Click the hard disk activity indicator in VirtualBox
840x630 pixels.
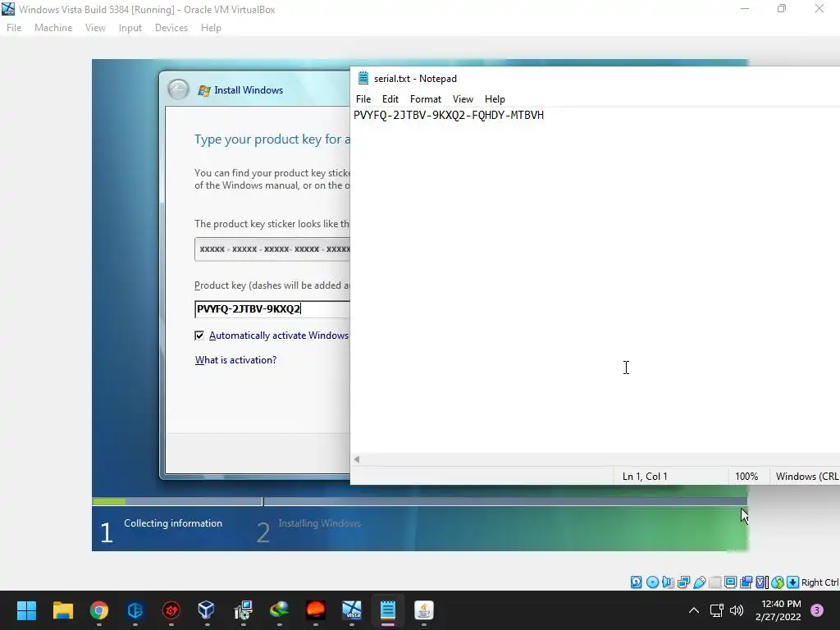pyautogui.click(x=636, y=582)
